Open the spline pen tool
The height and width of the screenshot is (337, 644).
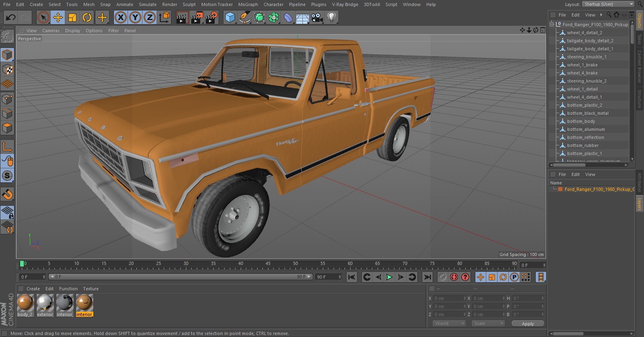pyautogui.click(x=244, y=17)
